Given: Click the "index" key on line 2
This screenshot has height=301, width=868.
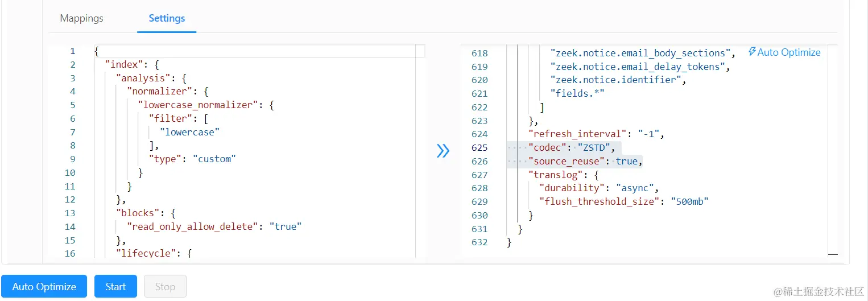Looking at the screenshot, I should (125, 65).
